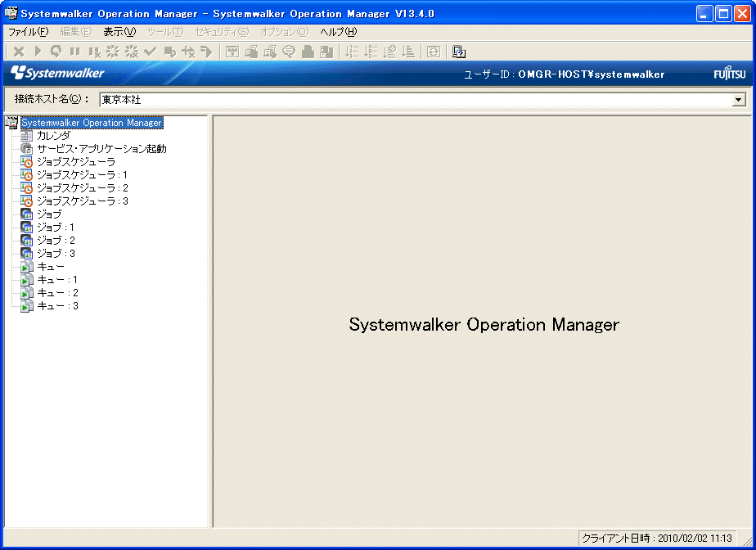Image resolution: width=756 pixels, height=550 pixels.
Task: Click the FUJITSU logo in the banner
Action: [x=730, y=74]
